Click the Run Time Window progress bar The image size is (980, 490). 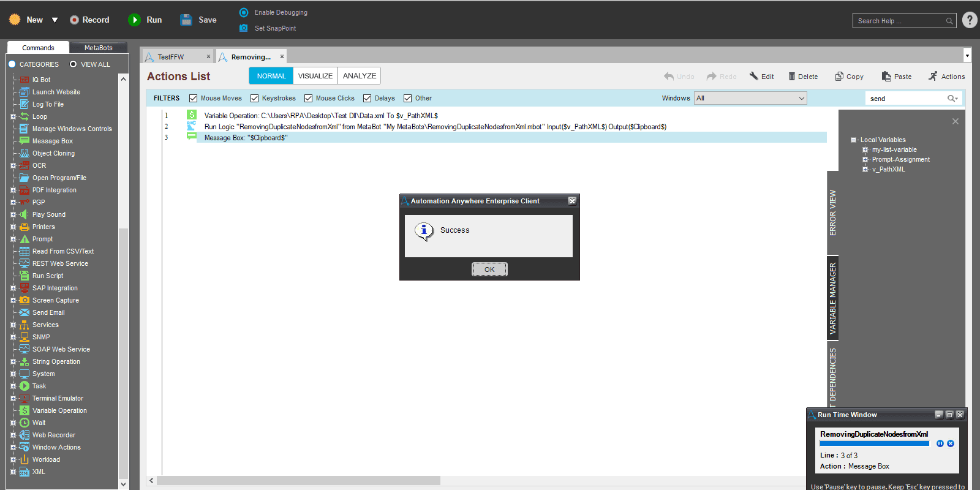874,443
